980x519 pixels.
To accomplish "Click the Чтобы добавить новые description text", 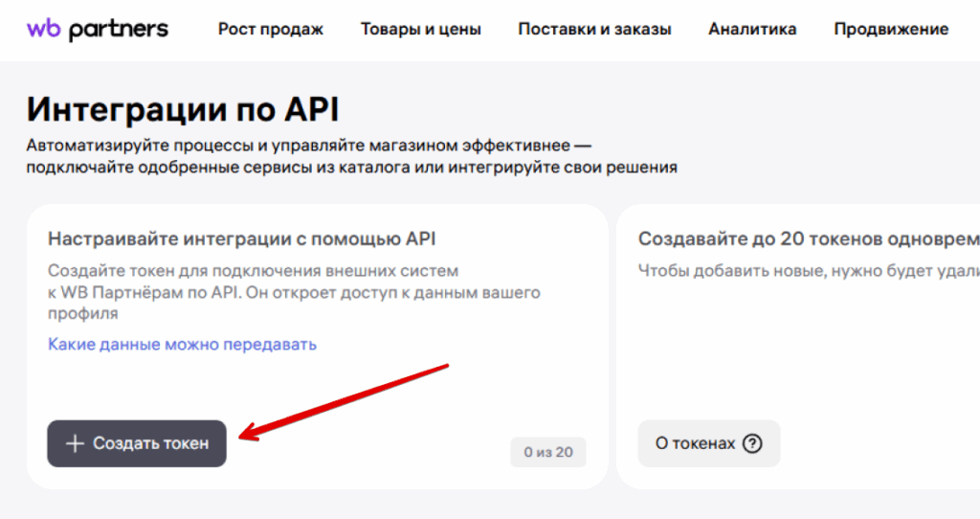I will pyautogui.click(x=809, y=271).
